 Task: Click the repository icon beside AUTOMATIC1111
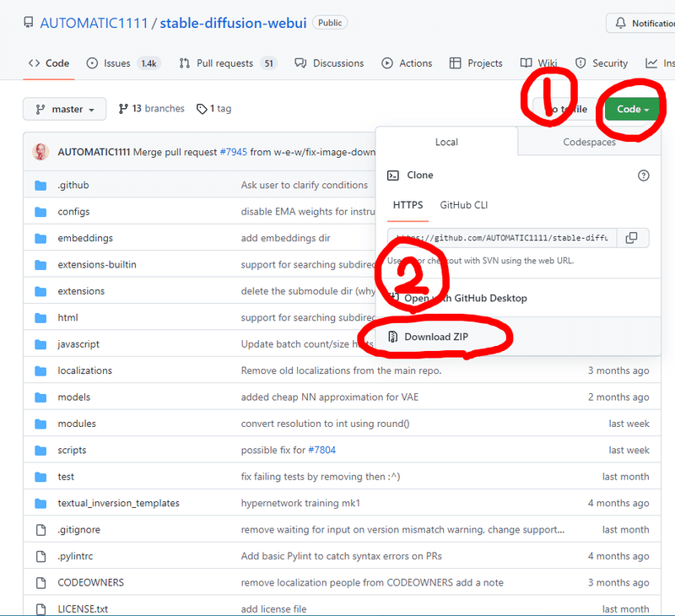pos(29,23)
